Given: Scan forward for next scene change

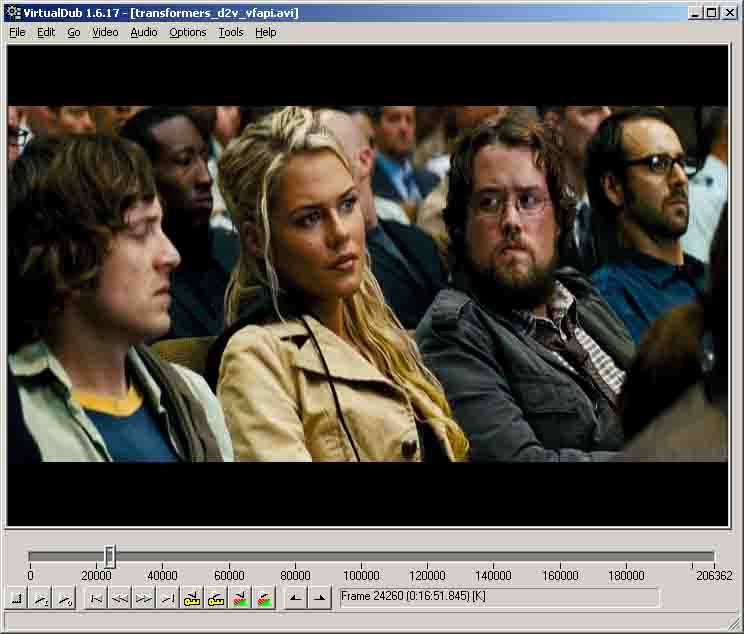Looking at the screenshot, I should click(264, 598).
